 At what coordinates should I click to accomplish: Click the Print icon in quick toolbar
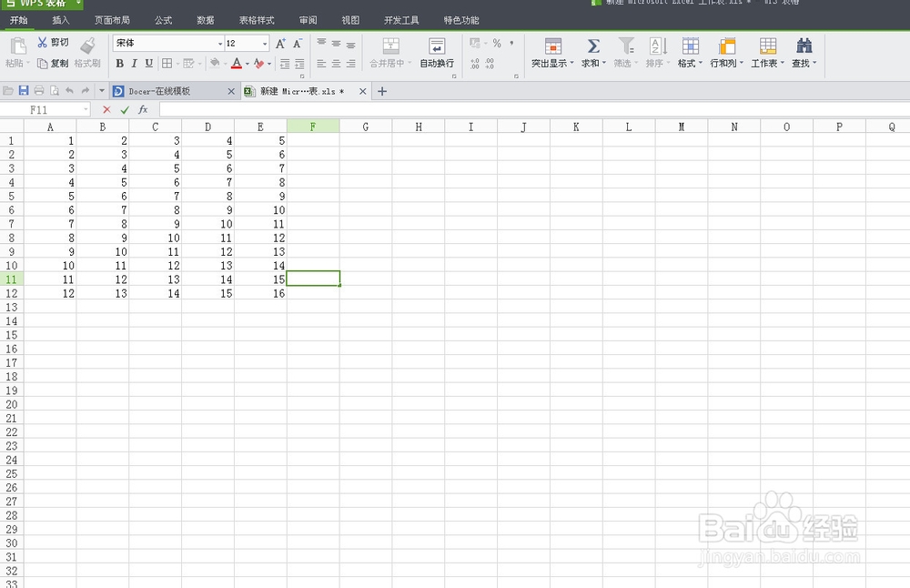[x=39, y=90]
